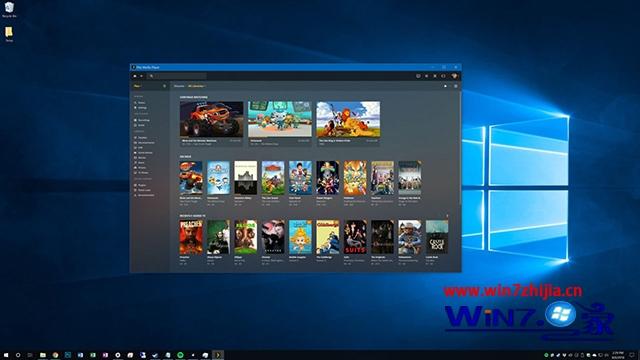Open the Lion Guard Continue Watching thumbnail
This screenshot has width=640, height=360.
click(348, 119)
